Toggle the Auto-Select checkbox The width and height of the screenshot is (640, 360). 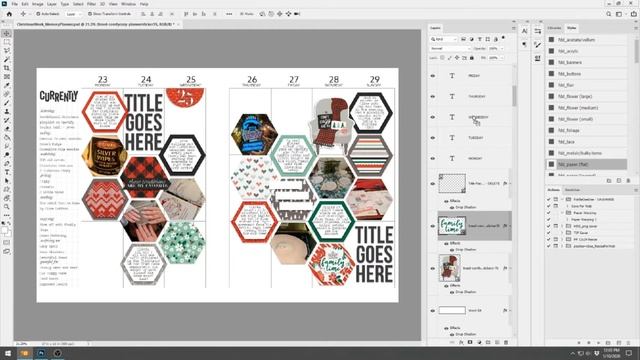pos(38,14)
